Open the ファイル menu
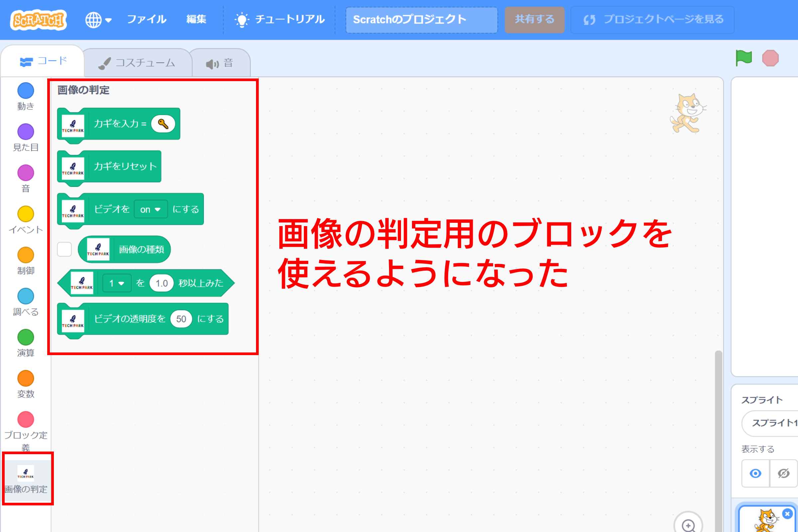The height and width of the screenshot is (532, 798). pos(146,20)
